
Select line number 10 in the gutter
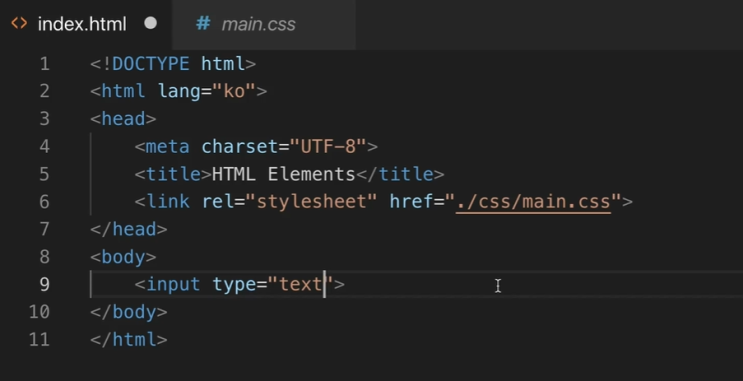pos(39,312)
